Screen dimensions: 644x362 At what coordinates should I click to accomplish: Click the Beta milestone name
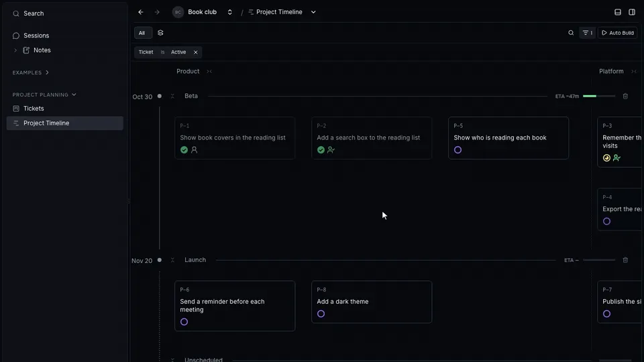coord(191,96)
